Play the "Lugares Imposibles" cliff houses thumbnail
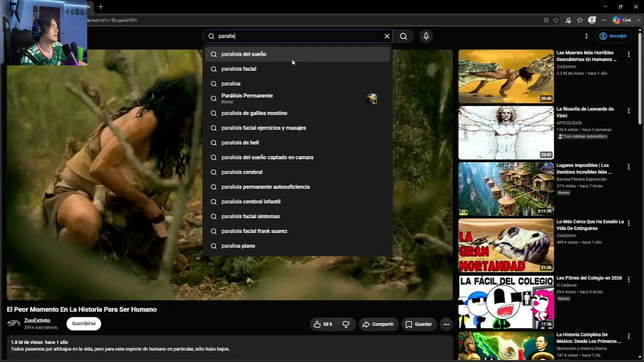 pos(506,189)
